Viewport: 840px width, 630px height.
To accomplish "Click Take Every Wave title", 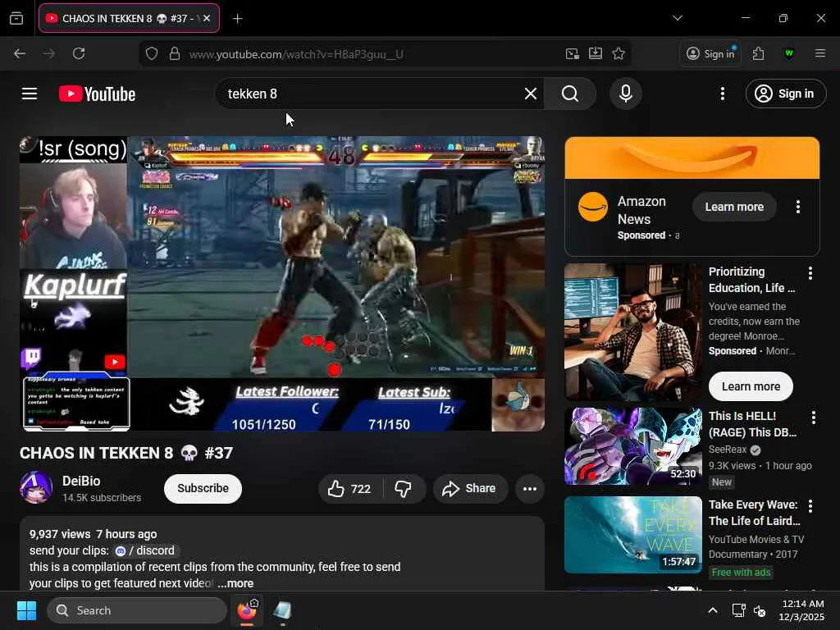I will 755,513.
